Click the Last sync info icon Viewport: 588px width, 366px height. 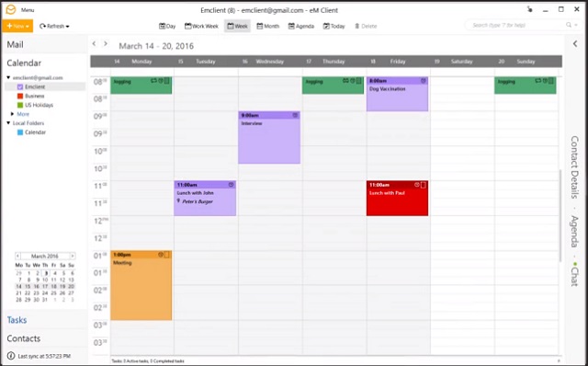(11, 356)
